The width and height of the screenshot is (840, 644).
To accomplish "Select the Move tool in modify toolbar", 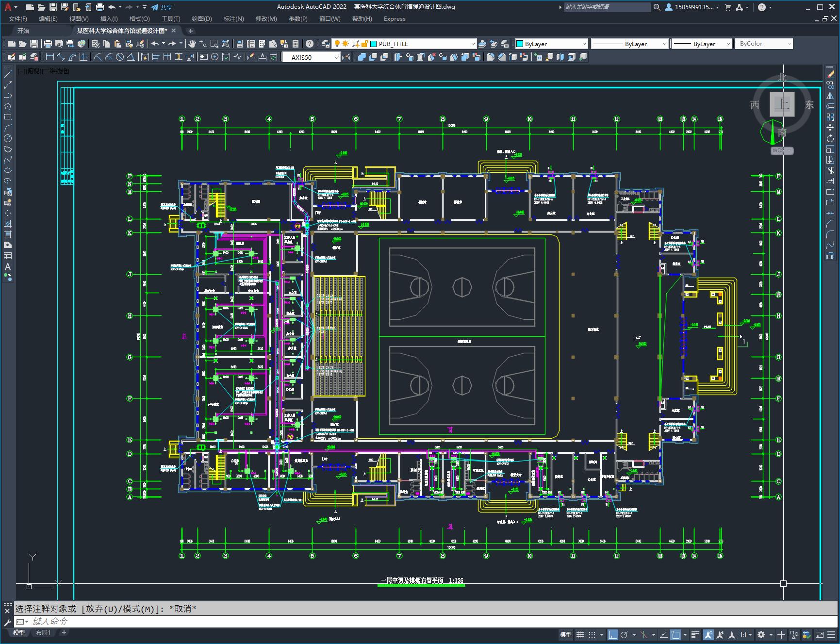I will [x=830, y=128].
